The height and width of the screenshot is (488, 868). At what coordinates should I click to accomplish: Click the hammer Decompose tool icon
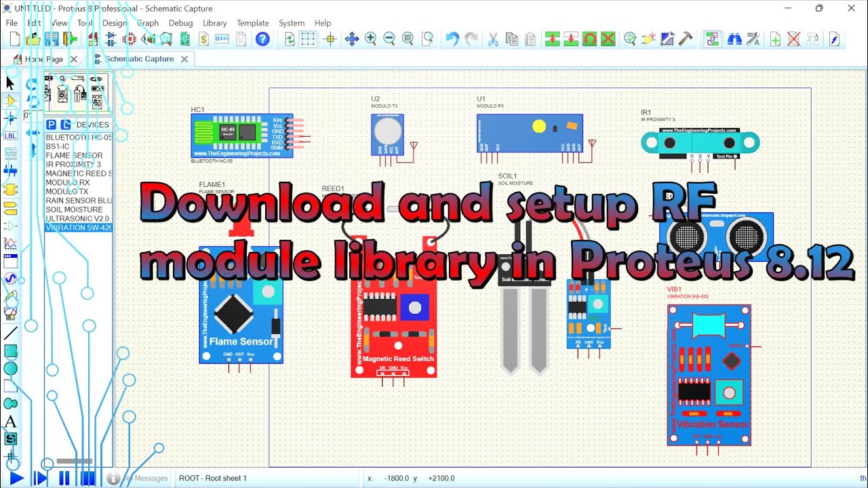click(x=686, y=39)
